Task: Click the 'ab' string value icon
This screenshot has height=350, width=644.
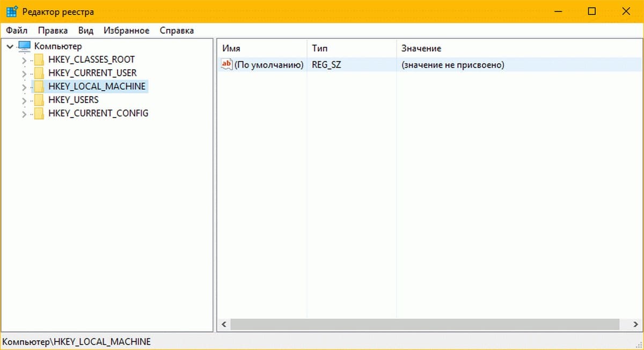Action: point(226,64)
